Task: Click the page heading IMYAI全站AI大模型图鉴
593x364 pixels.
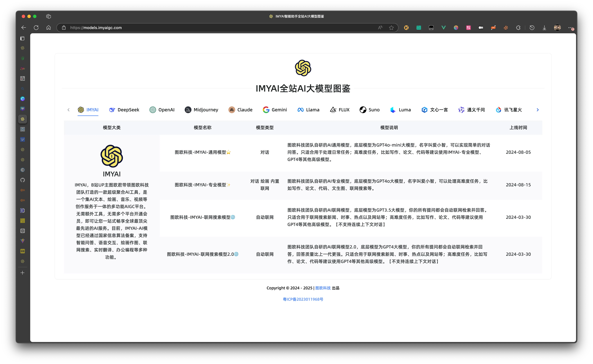Action: tap(303, 88)
